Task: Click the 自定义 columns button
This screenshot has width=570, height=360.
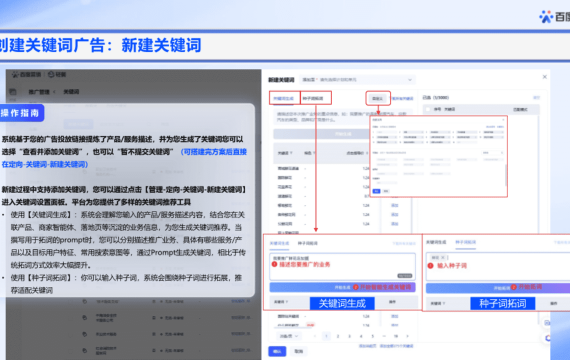Action: (x=378, y=99)
